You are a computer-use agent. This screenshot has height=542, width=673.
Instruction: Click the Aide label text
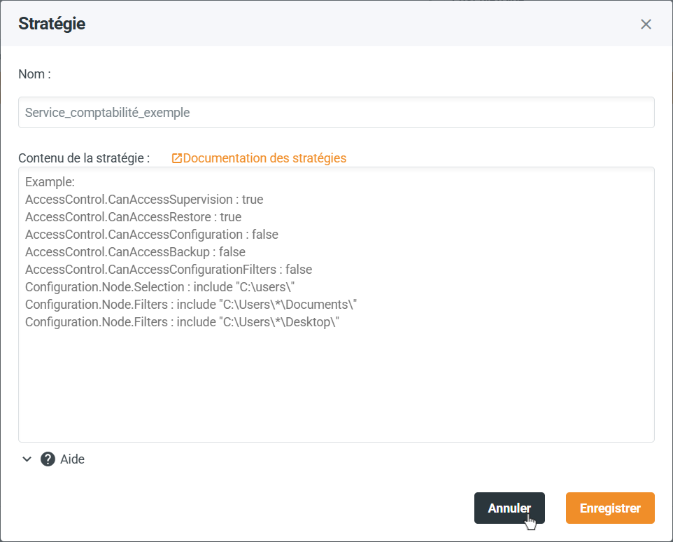[x=73, y=460]
